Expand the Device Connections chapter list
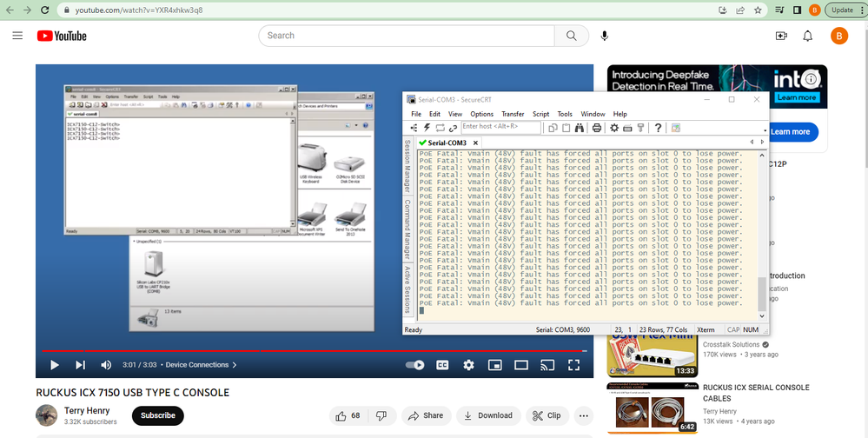Screen dimensions: 868x438 click(x=201, y=365)
